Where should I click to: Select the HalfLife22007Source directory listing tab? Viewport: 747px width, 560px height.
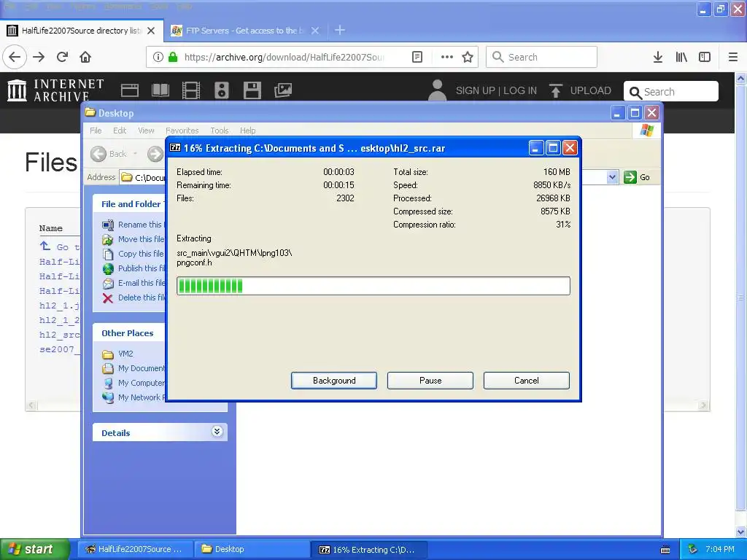(82, 31)
